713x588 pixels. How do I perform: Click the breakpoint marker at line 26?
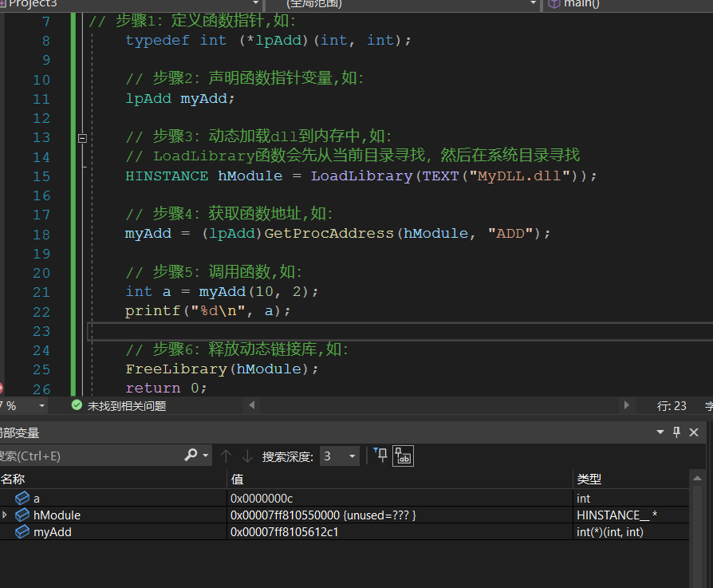click(x=1, y=389)
